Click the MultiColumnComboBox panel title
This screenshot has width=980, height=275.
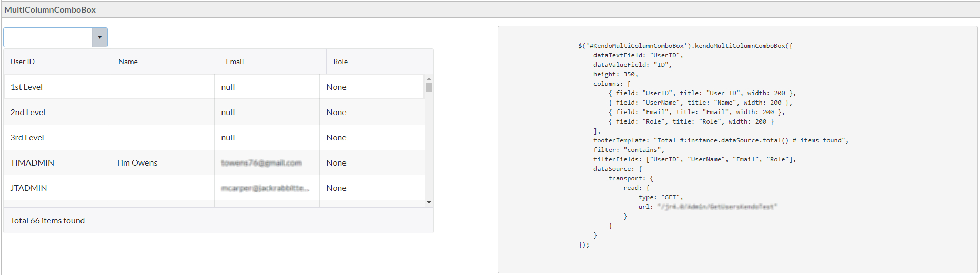[50, 9]
